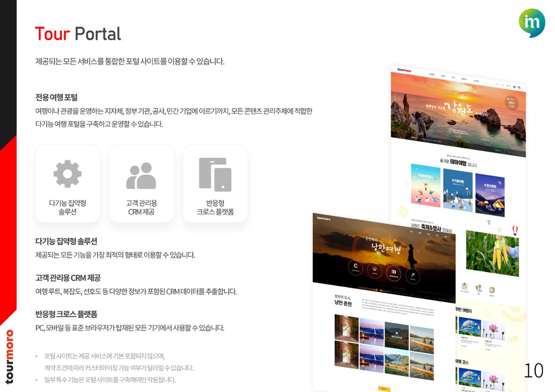The width and height of the screenshot is (555, 392).
Task: Click the upper canoe photo in the 춘천 gallery
Action: (422, 340)
